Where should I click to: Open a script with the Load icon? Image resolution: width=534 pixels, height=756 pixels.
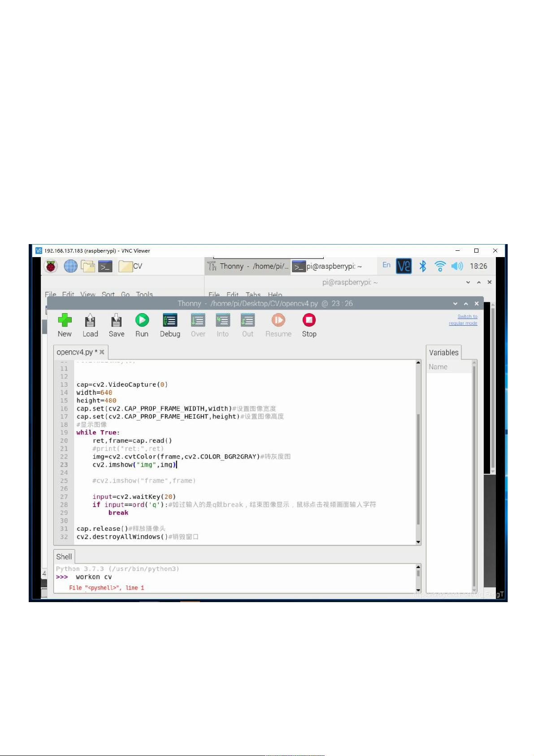click(90, 320)
